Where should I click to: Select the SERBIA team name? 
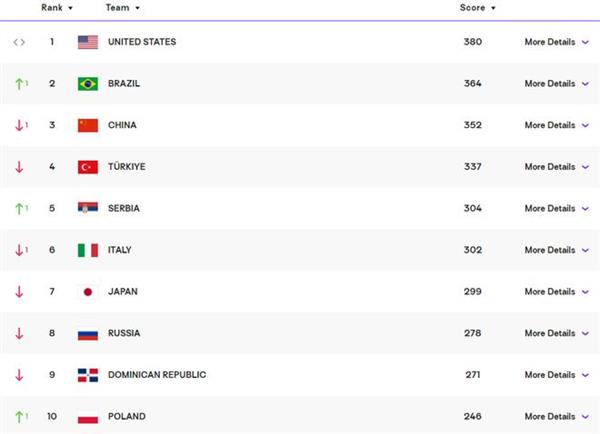tap(124, 209)
